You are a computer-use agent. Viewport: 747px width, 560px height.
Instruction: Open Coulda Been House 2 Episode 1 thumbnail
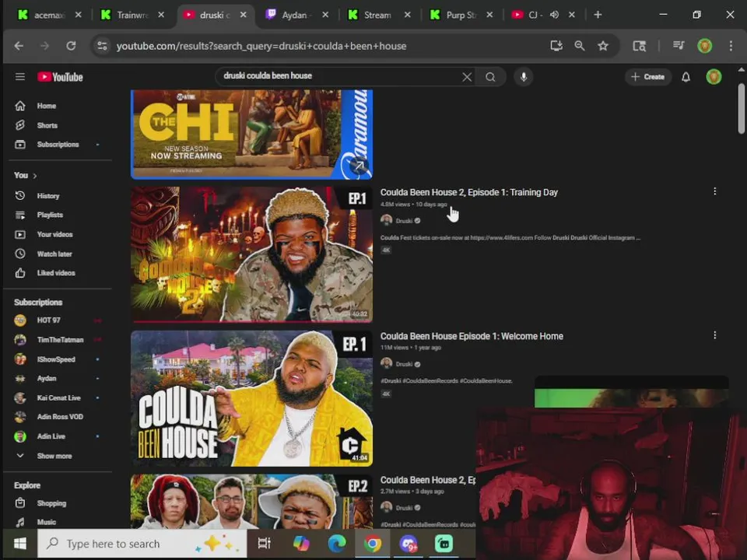(x=251, y=254)
